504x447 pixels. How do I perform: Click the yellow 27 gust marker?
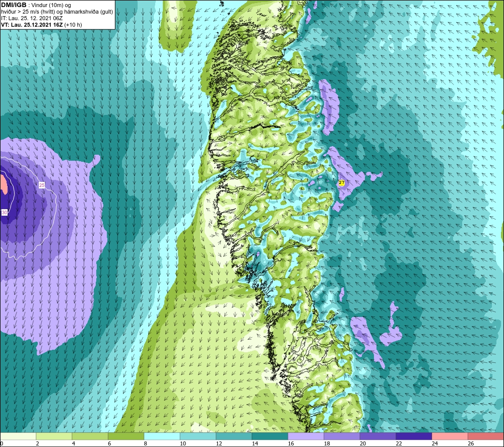[x=342, y=182]
